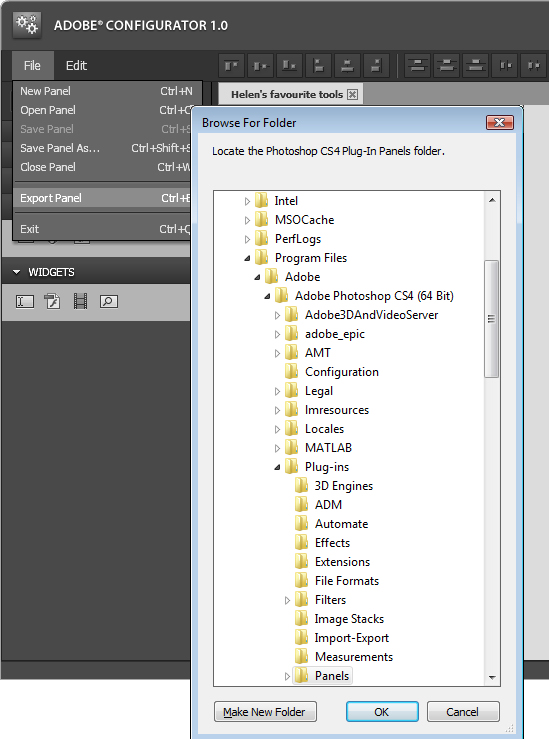Click the align vertical centers toolbar icon

(x=261, y=66)
